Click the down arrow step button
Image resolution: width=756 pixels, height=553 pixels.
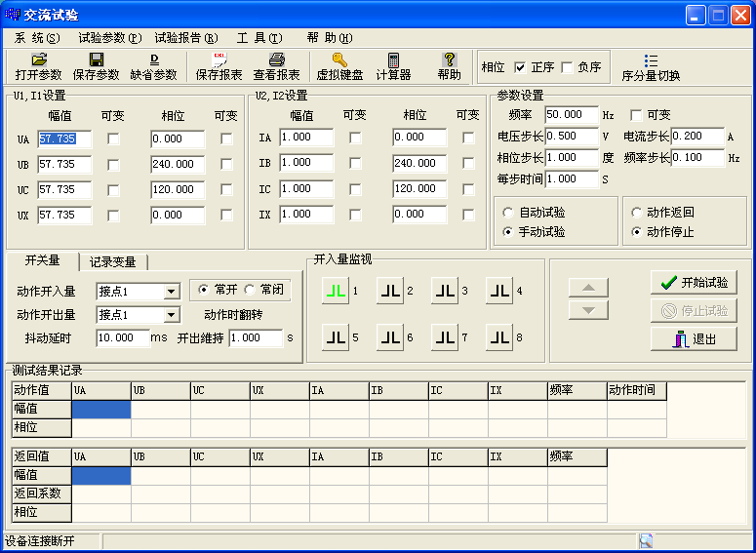tap(588, 310)
